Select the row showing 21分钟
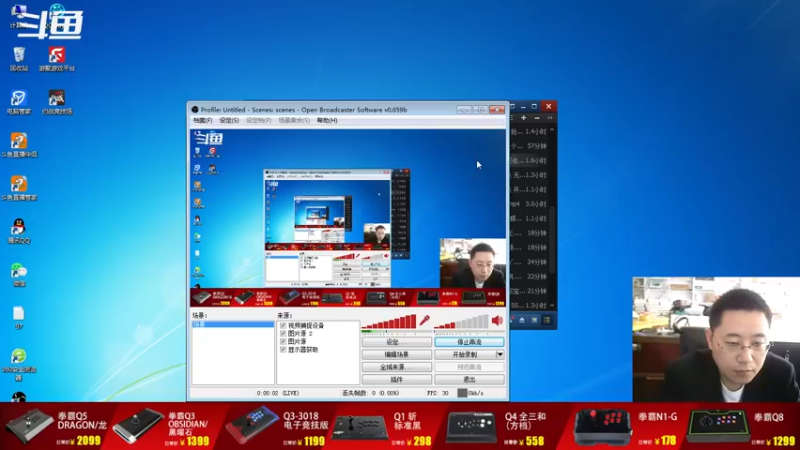This screenshot has height=450, width=800. (529, 291)
